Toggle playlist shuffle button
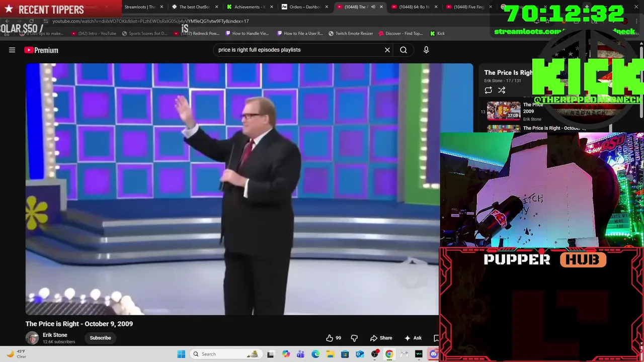Screen dimensions: 644x362 click(502, 90)
